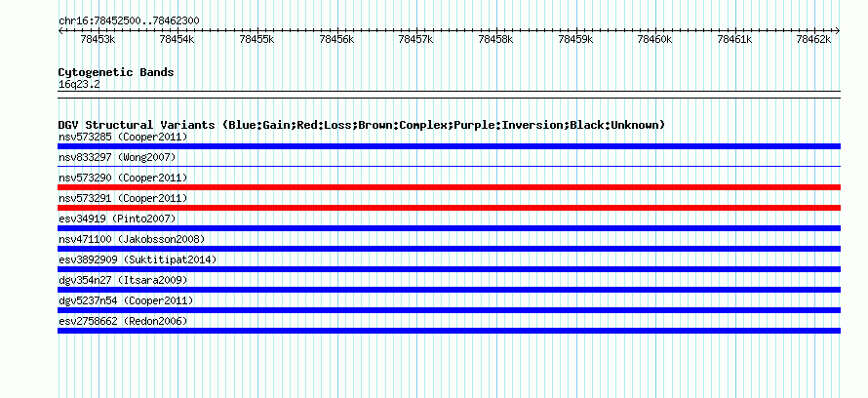Select the blue bar under esv3892909
This screenshot has height=398, width=868.
click(449, 269)
